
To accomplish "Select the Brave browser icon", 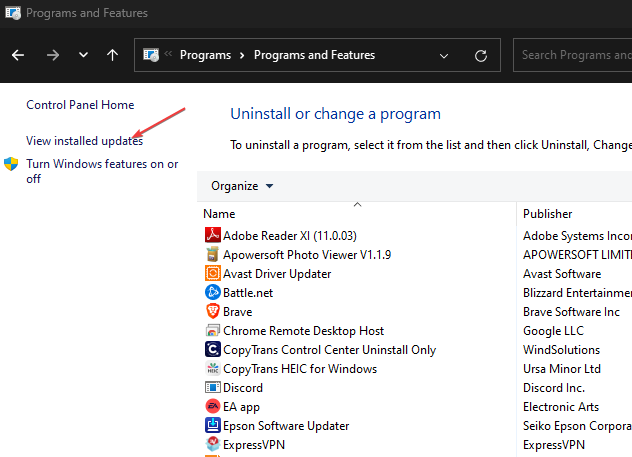I will click(x=212, y=312).
